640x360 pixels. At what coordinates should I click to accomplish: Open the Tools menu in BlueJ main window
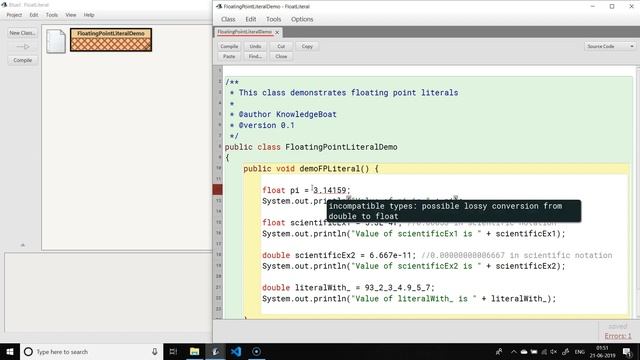coord(52,15)
